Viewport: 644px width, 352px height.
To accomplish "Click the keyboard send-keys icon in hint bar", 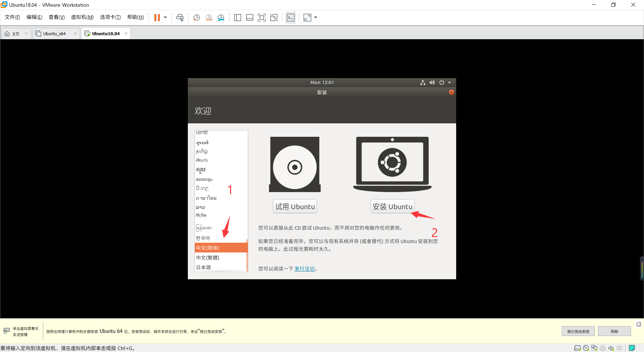I will (6, 331).
